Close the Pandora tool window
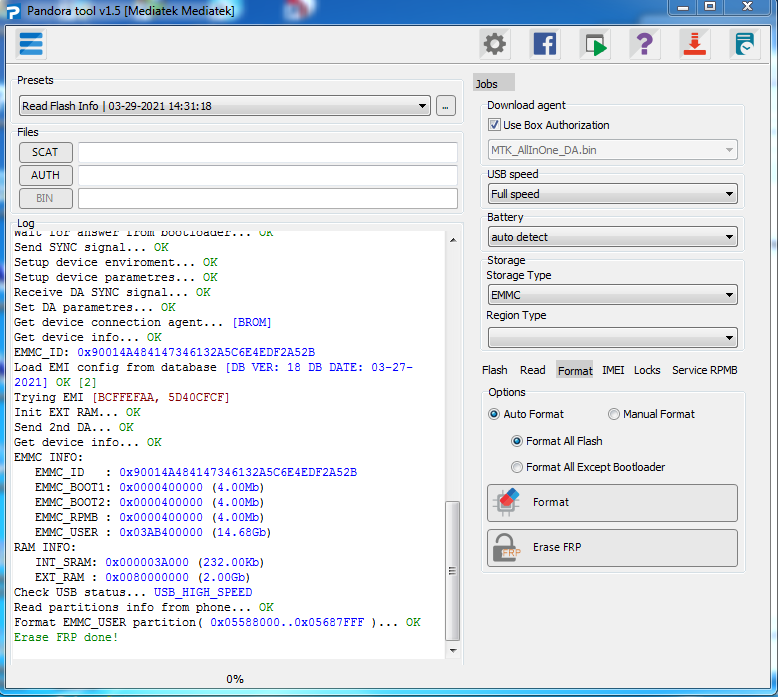Screen dimensions: 778x697 [747, 7]
